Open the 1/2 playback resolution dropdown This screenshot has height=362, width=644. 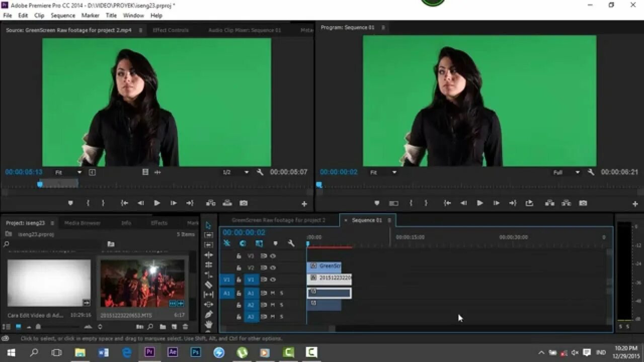tap(246, 172)
